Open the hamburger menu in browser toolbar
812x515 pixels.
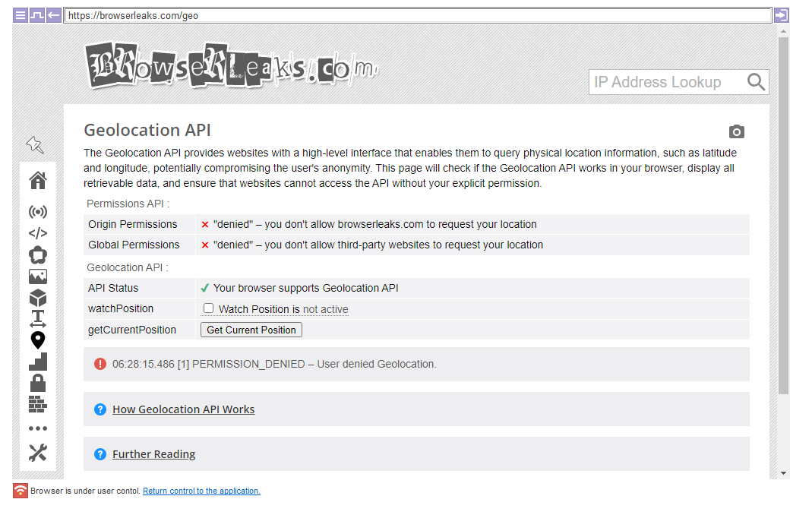(21, 15)
